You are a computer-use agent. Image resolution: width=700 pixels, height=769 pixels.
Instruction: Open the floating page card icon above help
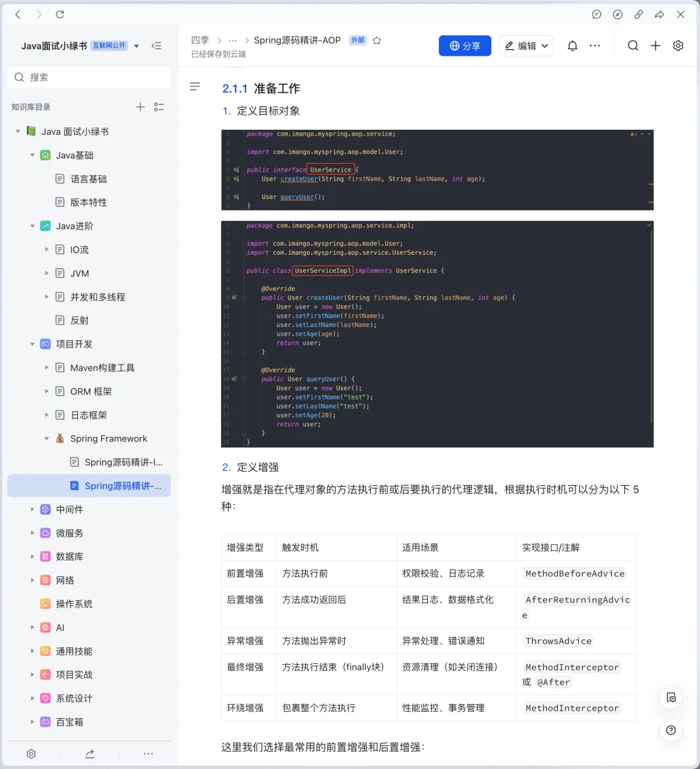click(x=671, y=698)
